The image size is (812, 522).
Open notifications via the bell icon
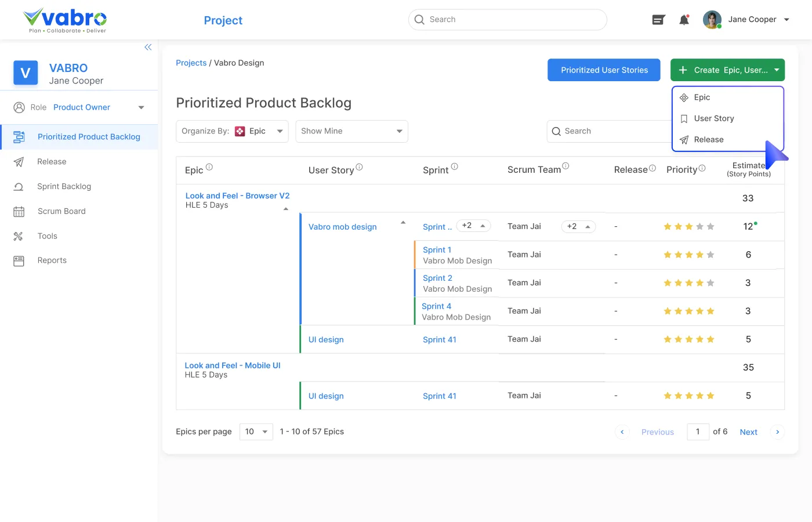click(x=684, y=19)
